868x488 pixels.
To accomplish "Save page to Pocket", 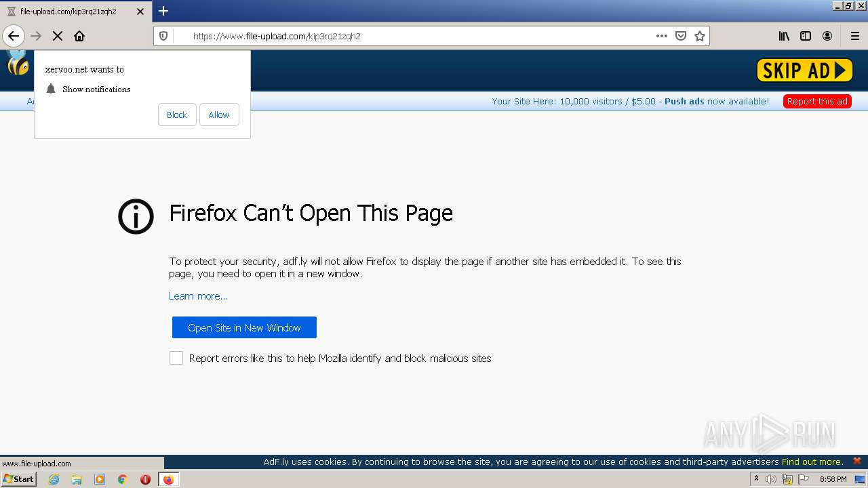I will pyautogui.click(x=681, y=36).
